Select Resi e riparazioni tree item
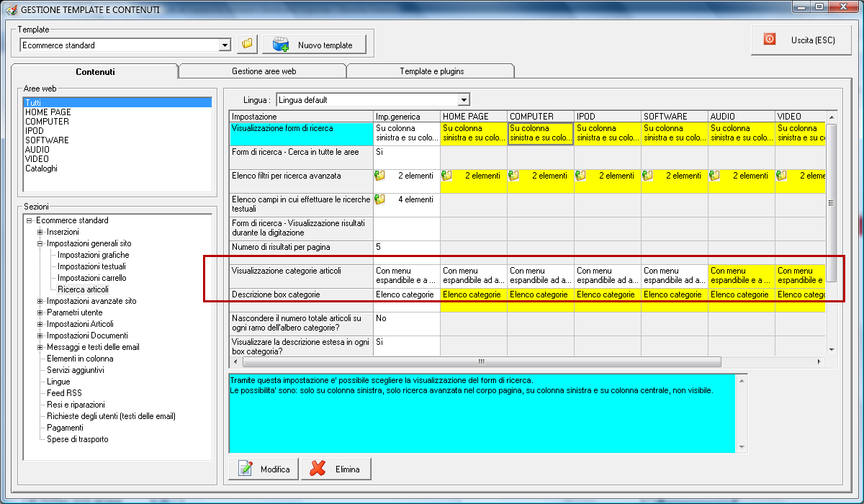The height and width of the screenshot is (504, 864). pos(76,405)
